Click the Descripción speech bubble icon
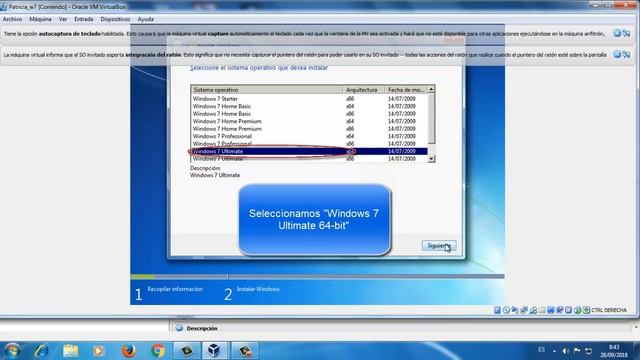 179,328
